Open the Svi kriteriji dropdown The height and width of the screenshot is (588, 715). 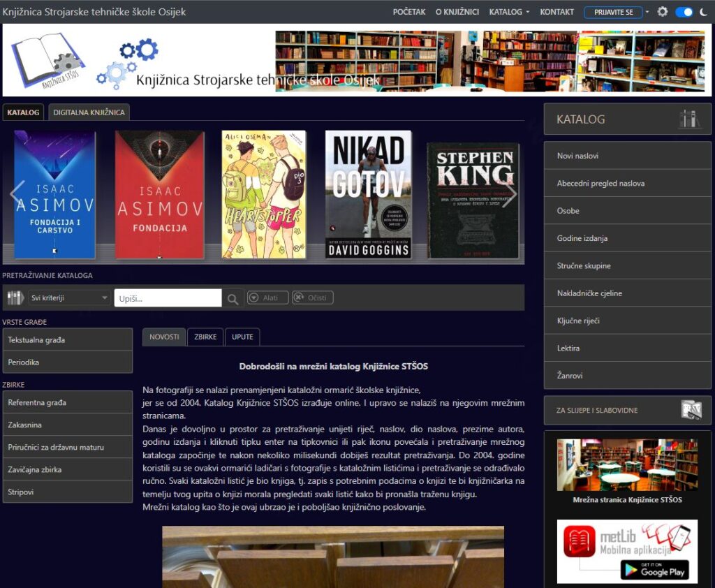point(70,298)
